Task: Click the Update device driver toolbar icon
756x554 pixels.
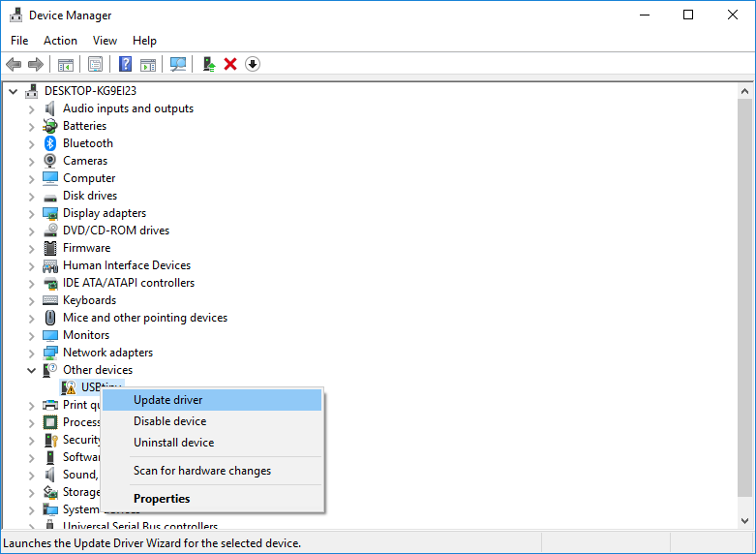Action: point(208,64)
